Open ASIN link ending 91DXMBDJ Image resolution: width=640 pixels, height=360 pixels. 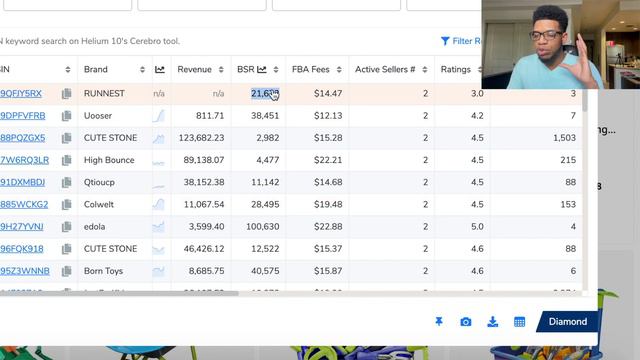pyautogui.click(x=22, y=182)
